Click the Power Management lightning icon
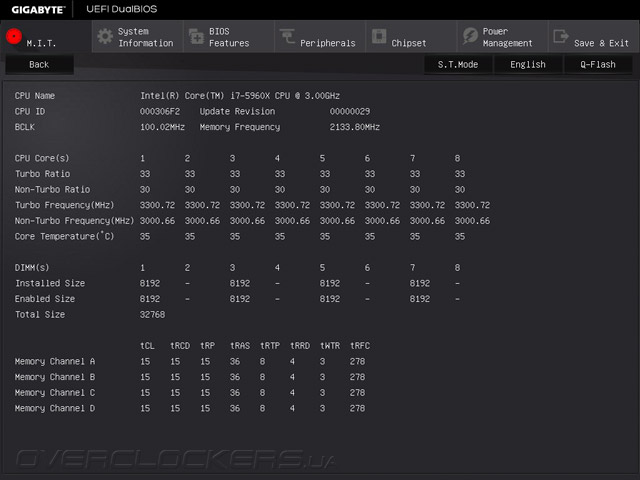The image size is (640, 480). coord(470,36)
